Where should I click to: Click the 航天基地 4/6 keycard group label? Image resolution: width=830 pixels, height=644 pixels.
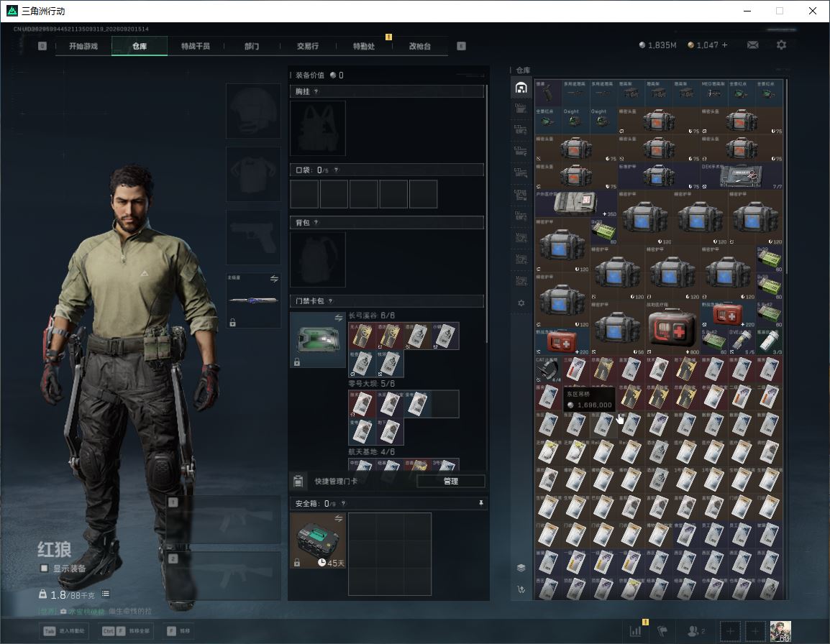(371, 452)
